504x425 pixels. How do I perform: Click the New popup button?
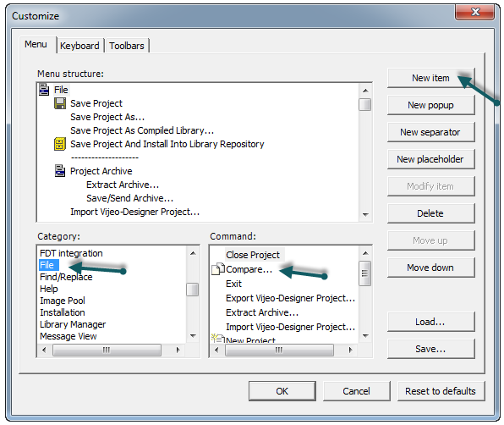pyautogui.click(x=430, y=105)
